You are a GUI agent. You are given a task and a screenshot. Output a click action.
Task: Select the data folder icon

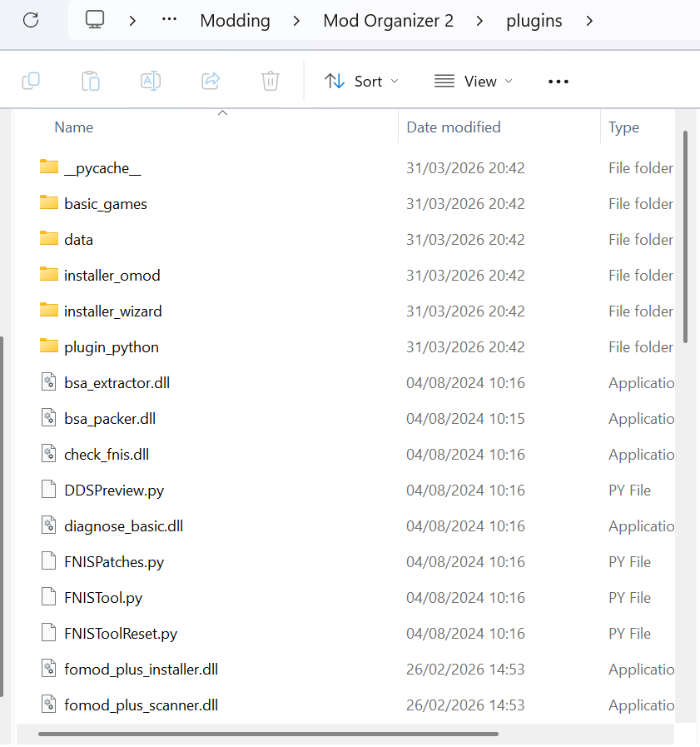point(49,239)
